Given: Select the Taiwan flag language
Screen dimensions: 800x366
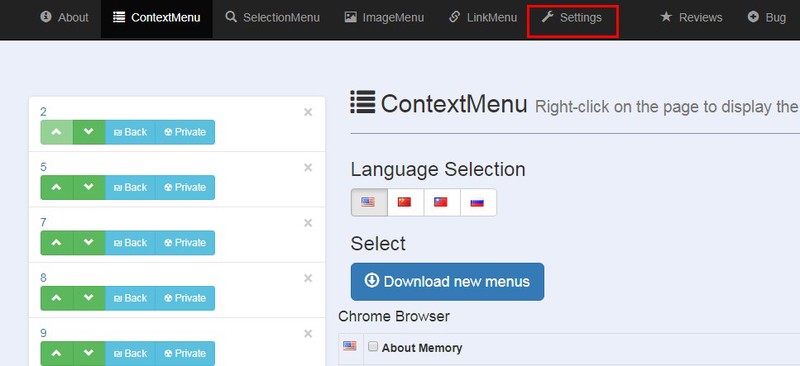Looking at the screenshot, I should tap(441, 202).
